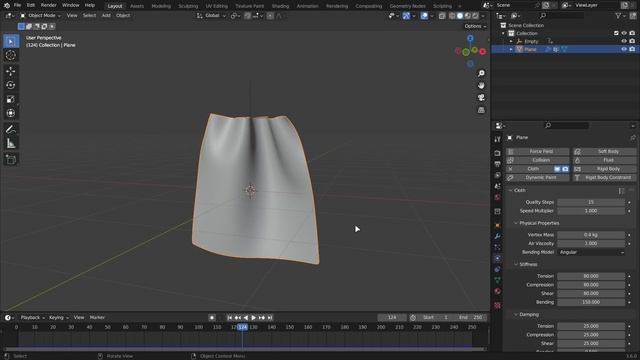Select the Move tool
Viewport: 640px width, 360px height.
pyautogui.click(x=11, y=71)
